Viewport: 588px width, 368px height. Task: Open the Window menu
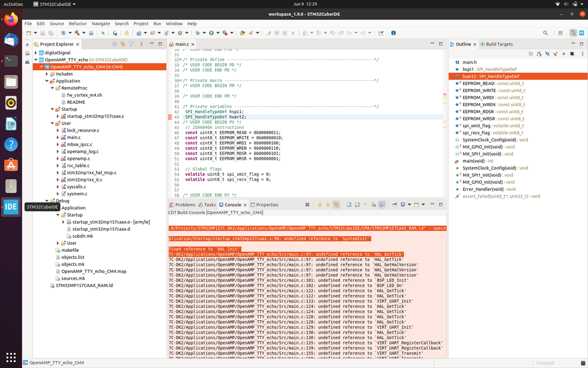174,23
